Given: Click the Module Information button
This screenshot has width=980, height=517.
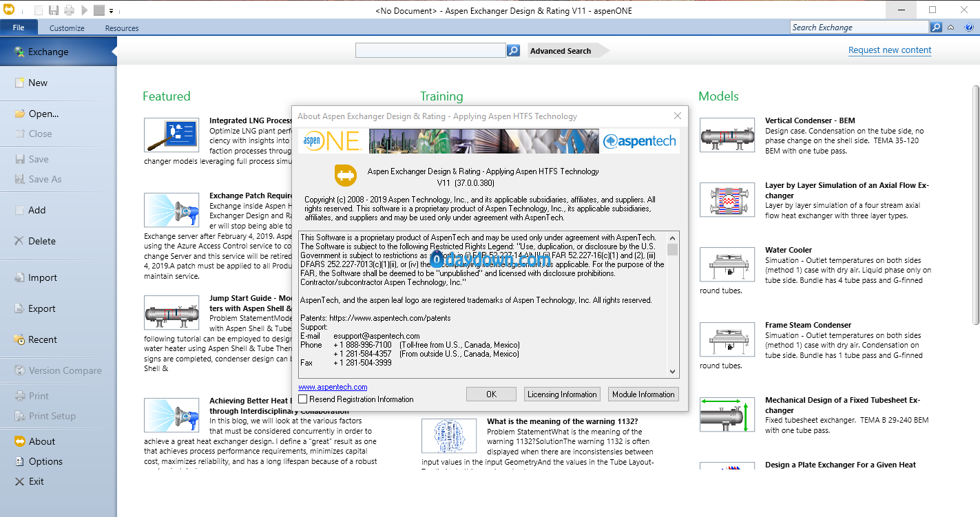Looking at the screenshot, I should tap(643, 394).
